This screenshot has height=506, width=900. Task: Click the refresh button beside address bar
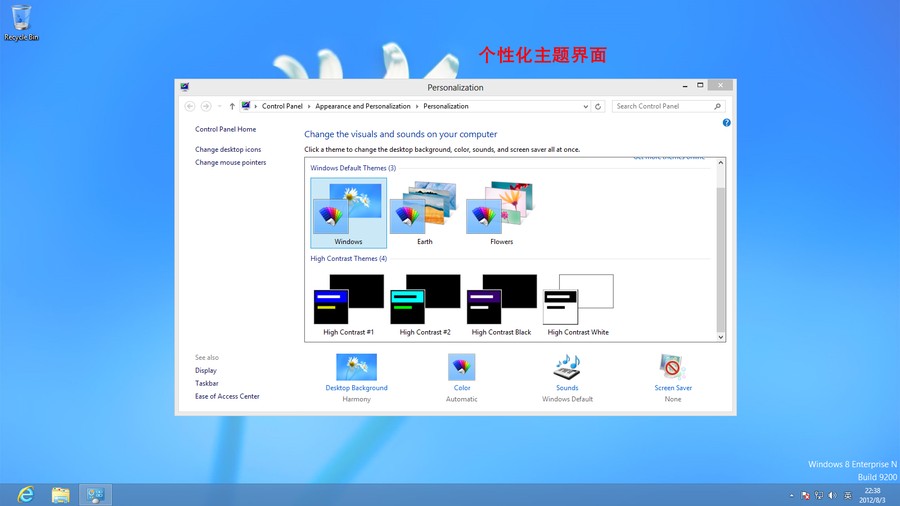click(598, 106)
